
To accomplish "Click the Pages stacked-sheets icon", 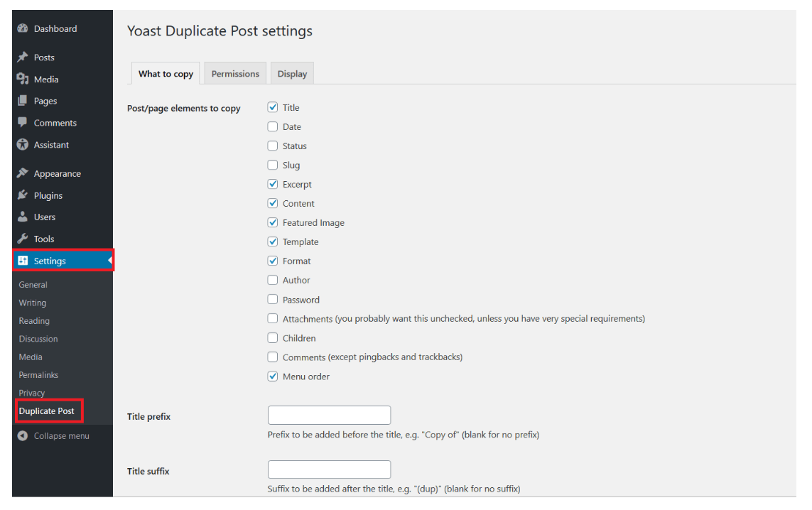I will tap(22, 100).
